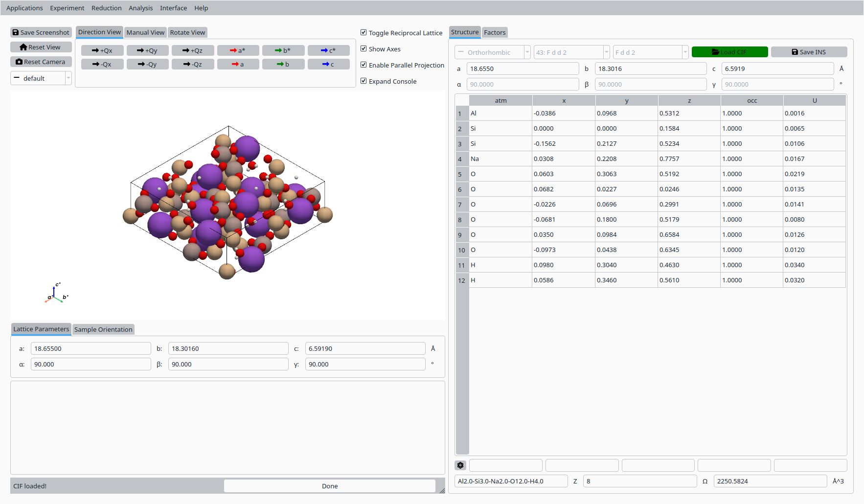Image resolution: width=864 pixels, height=504 pixels.
Task: View along -Qz using its arrow button
Action: point(193,64)
